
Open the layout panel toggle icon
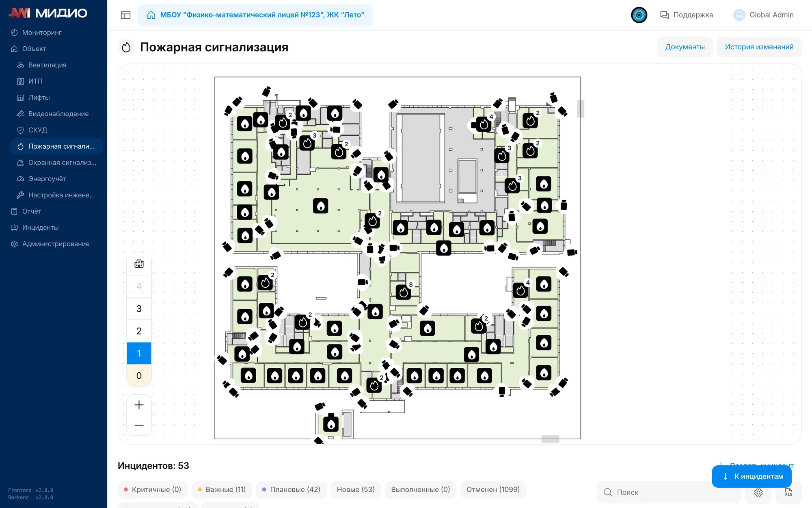125,15
